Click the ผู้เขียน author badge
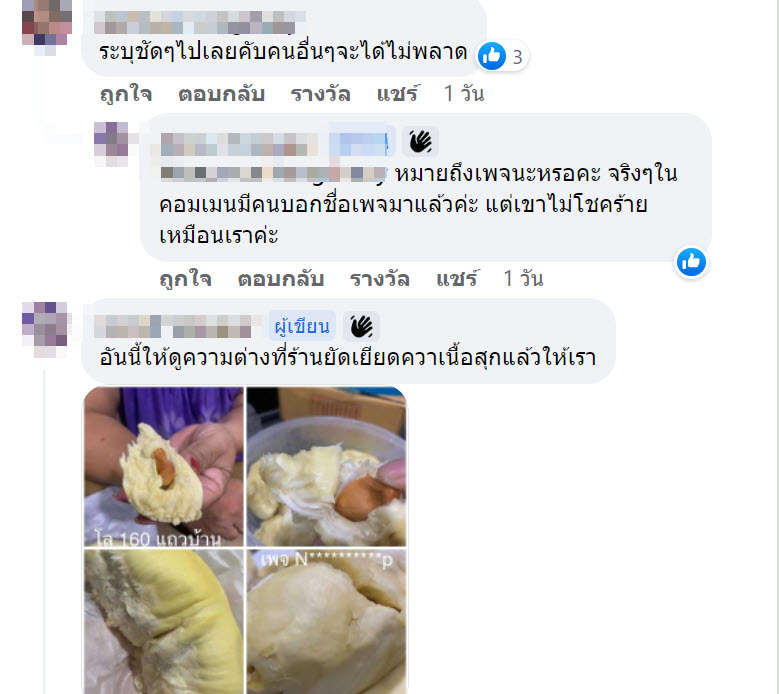The height and width of the screenshot is (694, 779). 302,326
